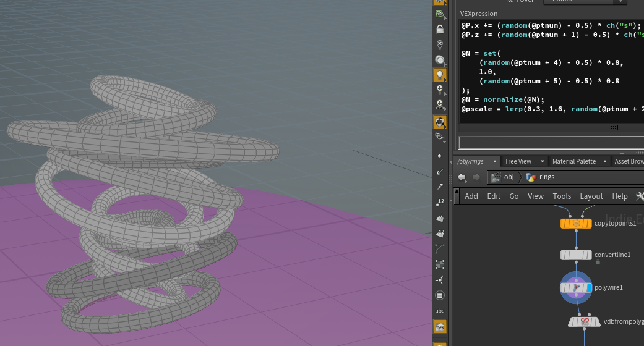Jump to the obj path level
The height and width of the screenshot is (346, 644).
pyautogui.click(x=503, y=177)
